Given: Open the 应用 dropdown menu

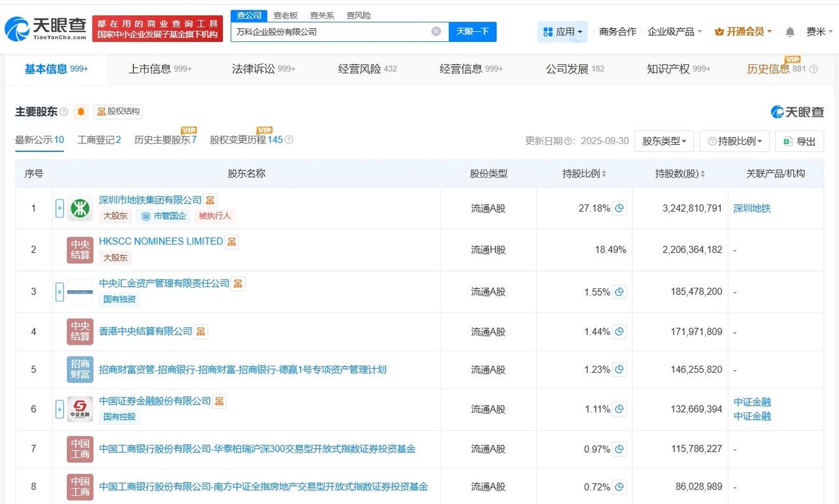Looking at the screenshot, I should [x=562, y=31].
